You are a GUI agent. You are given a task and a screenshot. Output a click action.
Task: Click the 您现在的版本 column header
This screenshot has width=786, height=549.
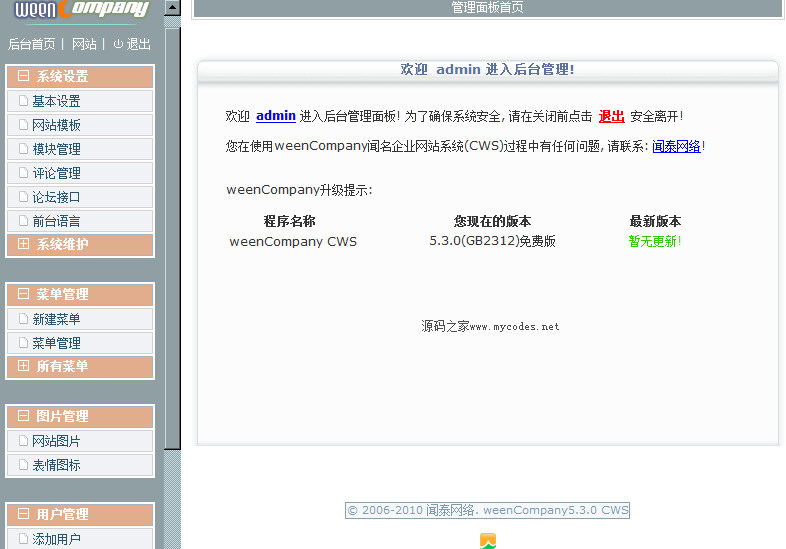point(492,221)
